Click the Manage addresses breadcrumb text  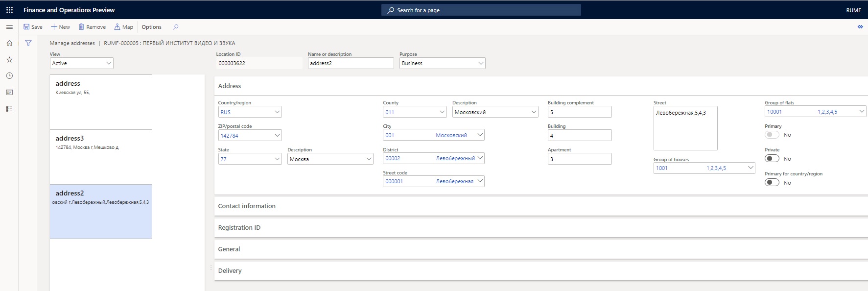point(72,43)
